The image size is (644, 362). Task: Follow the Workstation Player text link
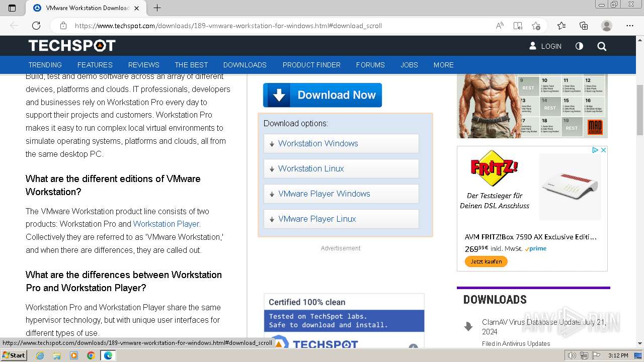pos(167,224)
